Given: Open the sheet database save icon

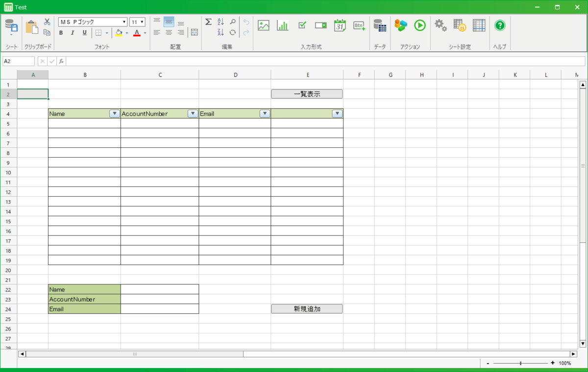Looking at the screenshot, I should tap(11, 26).
